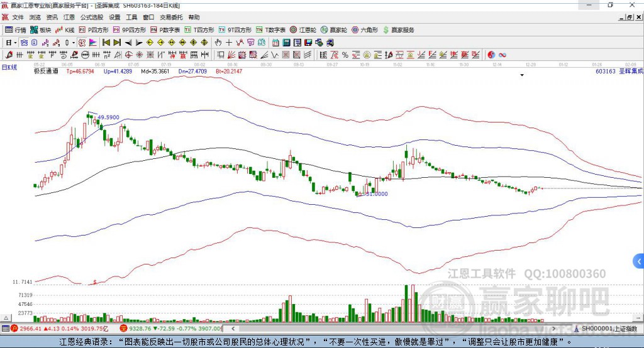
Task: Click the horizontal scrollbar right arrow
Action: point(553,329)
